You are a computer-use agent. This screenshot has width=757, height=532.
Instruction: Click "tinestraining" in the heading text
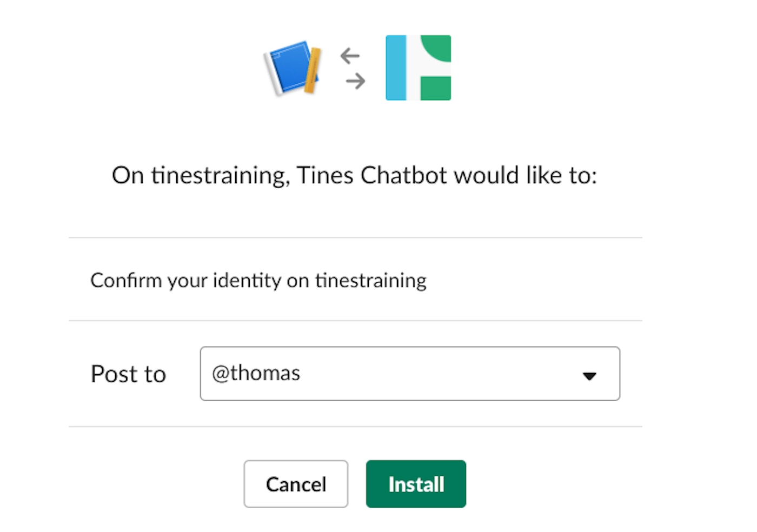point(218,176)
